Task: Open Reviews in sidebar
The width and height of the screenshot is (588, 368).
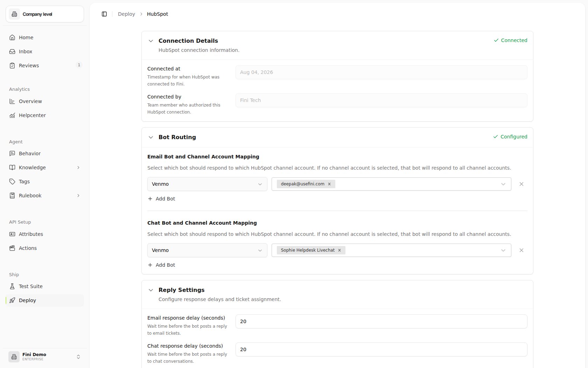Action: click(x=45, y=66)
